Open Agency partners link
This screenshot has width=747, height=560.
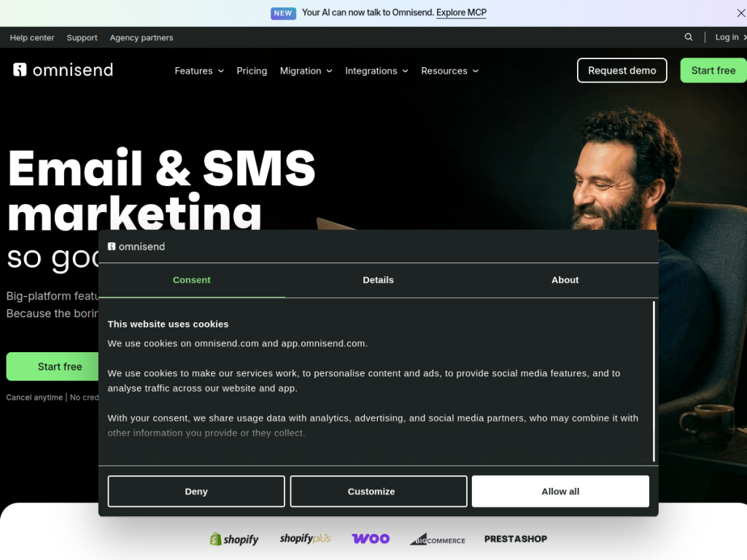(x=142, y=38)
